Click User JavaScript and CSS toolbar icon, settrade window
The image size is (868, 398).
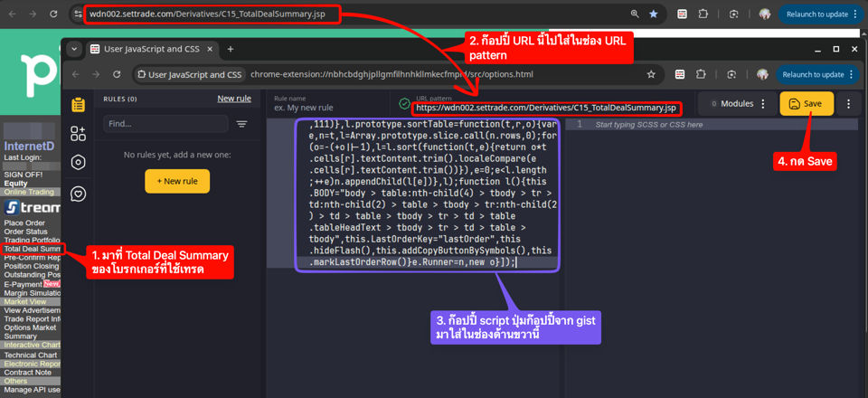pyautogui.click(x=683, y=14)
